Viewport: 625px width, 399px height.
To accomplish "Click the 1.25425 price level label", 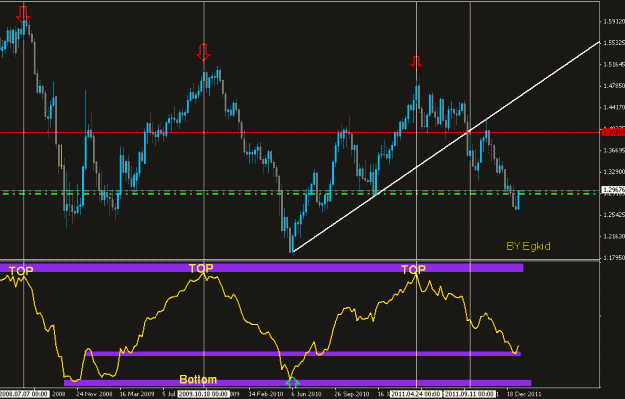I will [614, 215].
